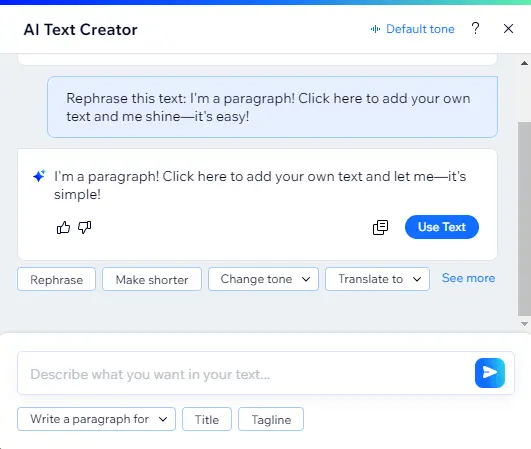Image resolution: width=531 pixels, height=449 pixels.
Task: Click the Use Text button
Action: coord(442,227)
